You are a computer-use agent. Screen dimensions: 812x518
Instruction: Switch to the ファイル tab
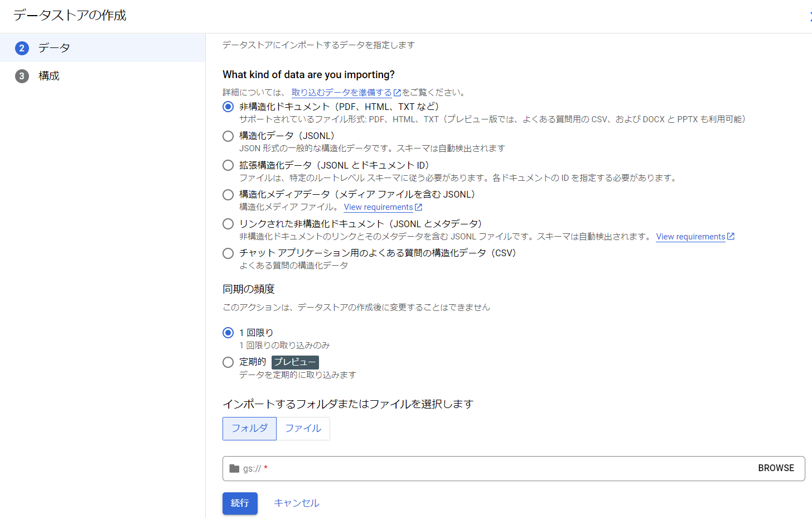coord(303,429)
